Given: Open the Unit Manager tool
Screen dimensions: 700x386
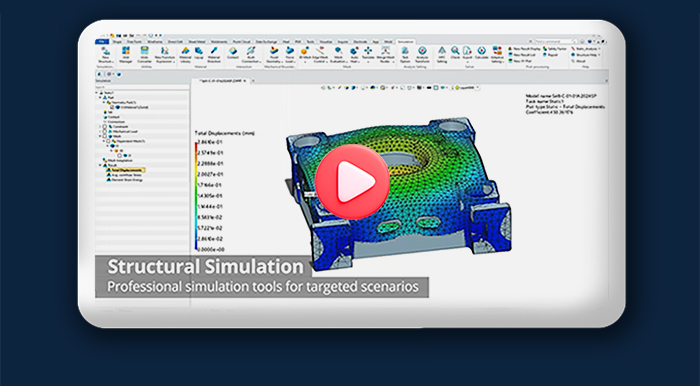Looking at the screenshot, I should pyautogui.click(x=126, y=55).
